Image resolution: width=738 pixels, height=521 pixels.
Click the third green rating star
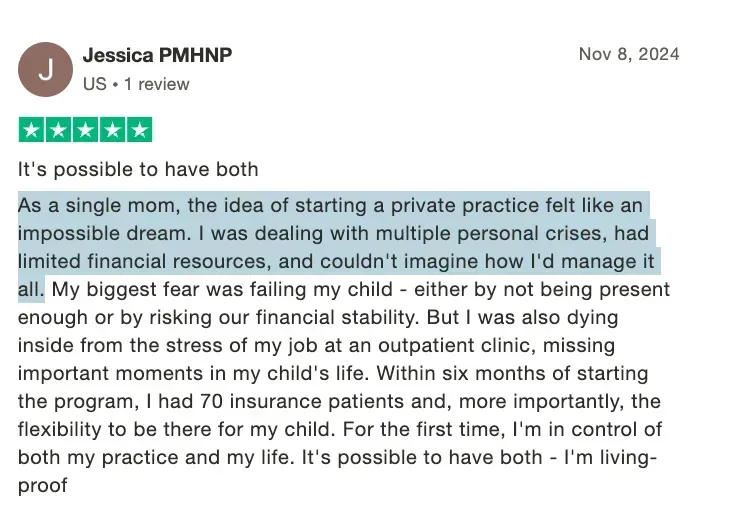(86, 130)
